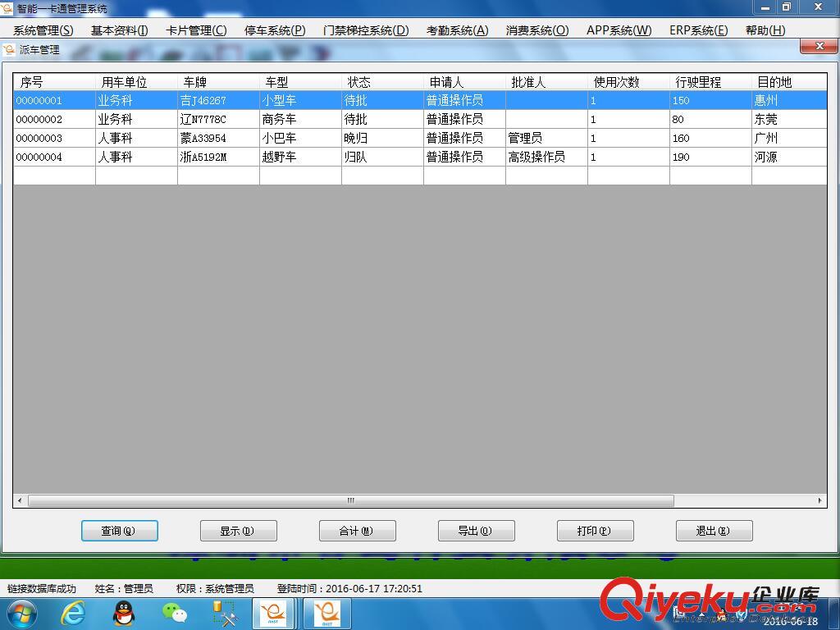840x630 pixels.
Task: Click the 车牌 column header
Action: tap(218, 82)
